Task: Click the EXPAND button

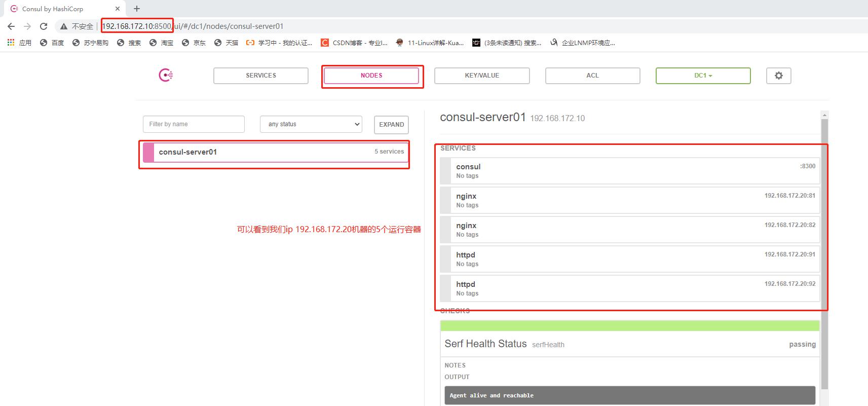Action: point(391,125)
